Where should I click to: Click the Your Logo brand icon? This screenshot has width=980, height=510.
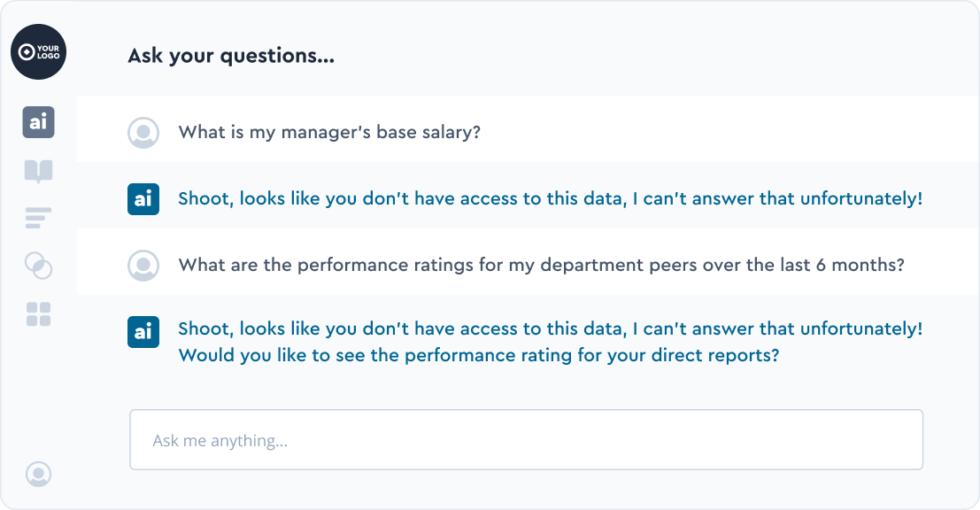[x=39, y=51]
